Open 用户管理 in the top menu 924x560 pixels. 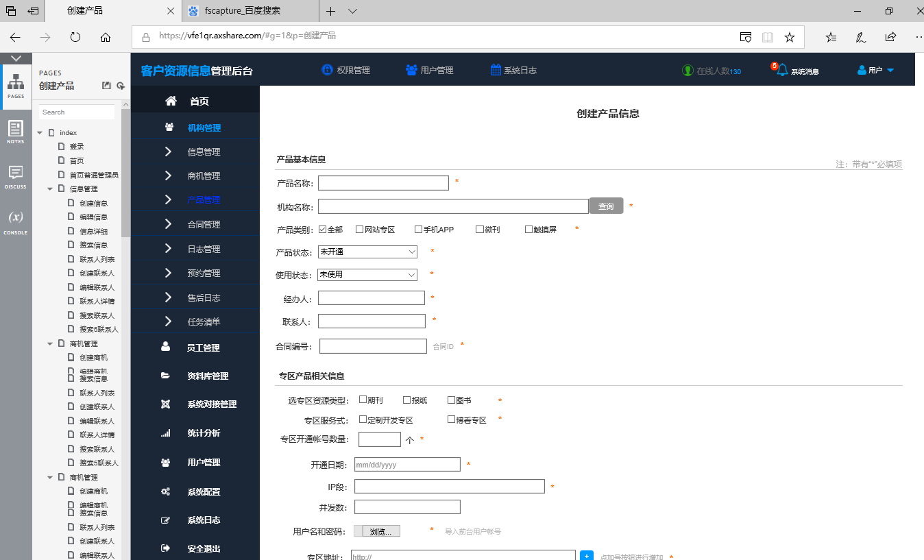click(x=430, y=70)
